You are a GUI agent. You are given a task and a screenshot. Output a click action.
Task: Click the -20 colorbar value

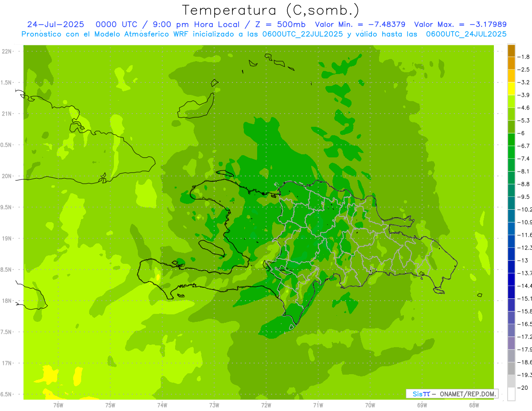(x=523, y=388)
